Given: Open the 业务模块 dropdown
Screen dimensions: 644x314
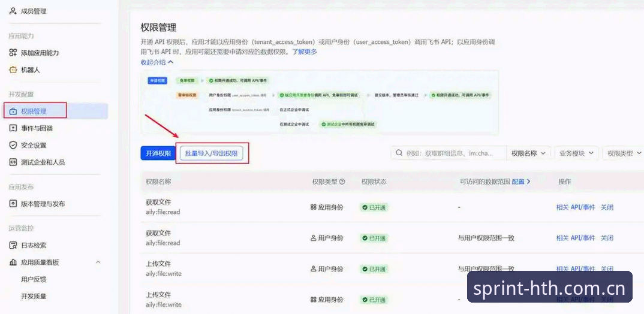Looking at the screenshot, I should [x=576, y=153].
